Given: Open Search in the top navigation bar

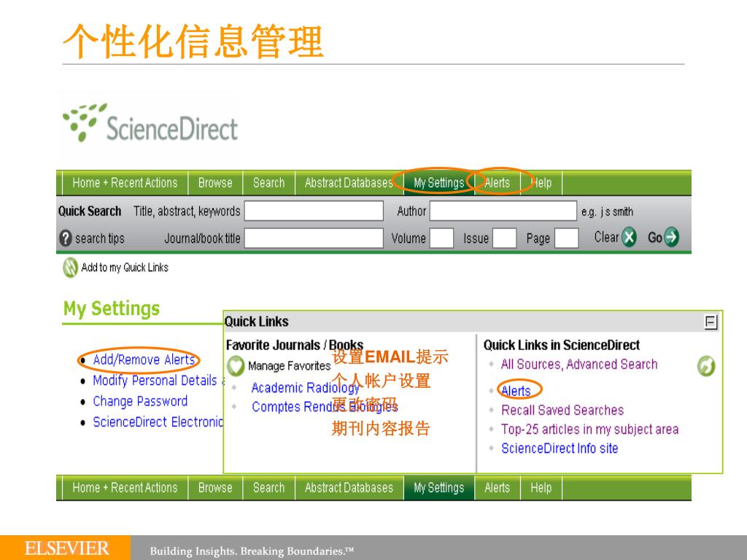Looking at the screenshot, I should point(268,183).
